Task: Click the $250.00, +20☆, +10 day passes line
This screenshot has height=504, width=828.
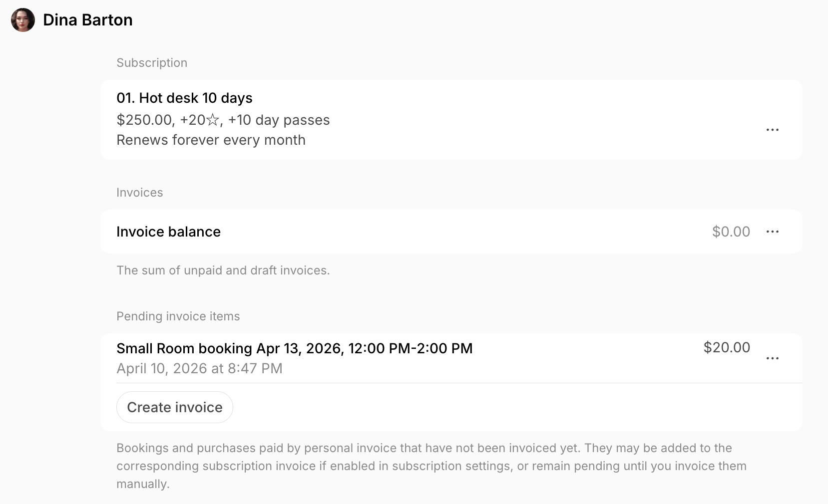Action: [x=223, y=120]
